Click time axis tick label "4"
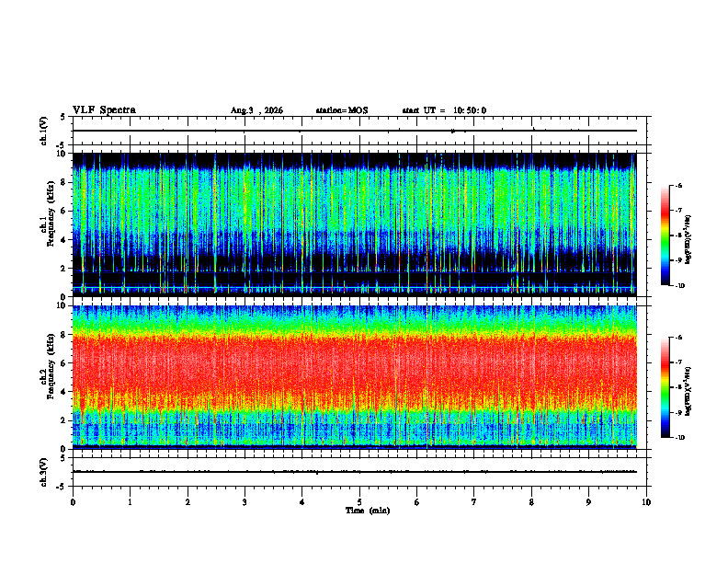This screenshot has height=563, width=728. 302,502
